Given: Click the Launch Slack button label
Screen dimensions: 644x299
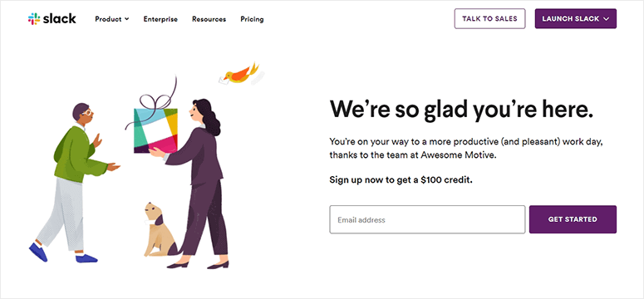Looking at the screenshot, I should 570,19.
